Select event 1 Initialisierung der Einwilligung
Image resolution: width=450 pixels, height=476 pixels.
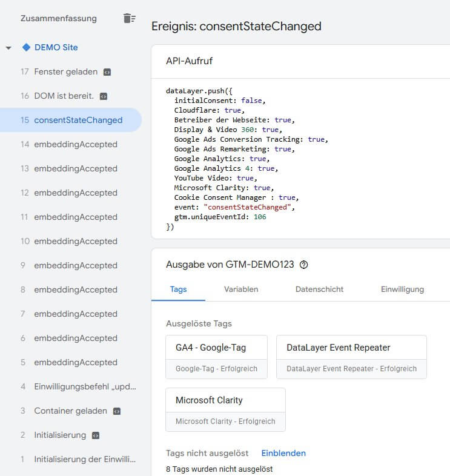(x=71, y=459)
